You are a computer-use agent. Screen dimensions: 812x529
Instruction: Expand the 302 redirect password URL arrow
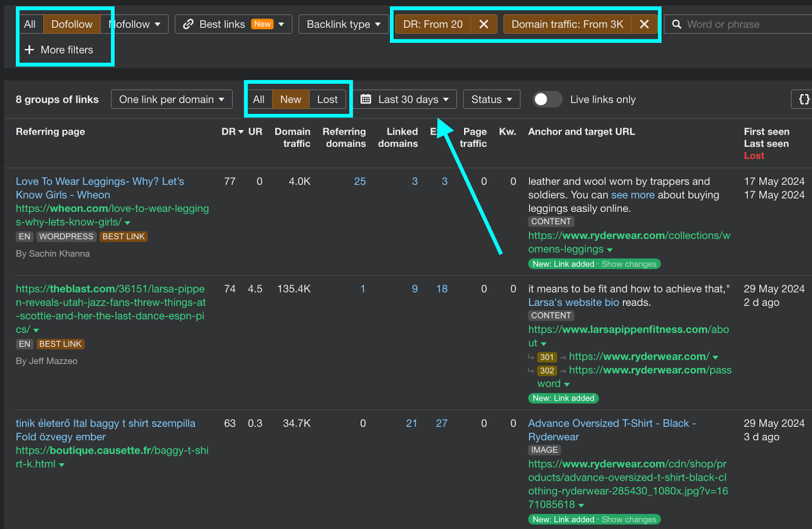point(567,384)
